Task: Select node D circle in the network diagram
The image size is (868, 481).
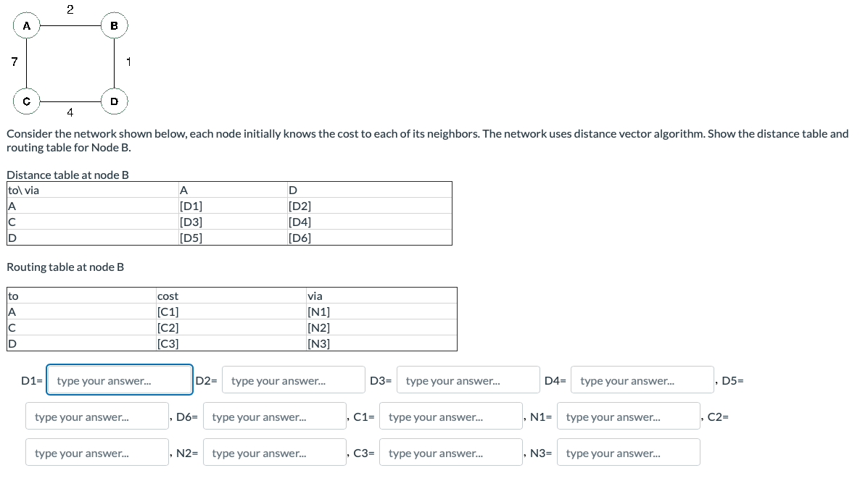Action: point(114,102)
